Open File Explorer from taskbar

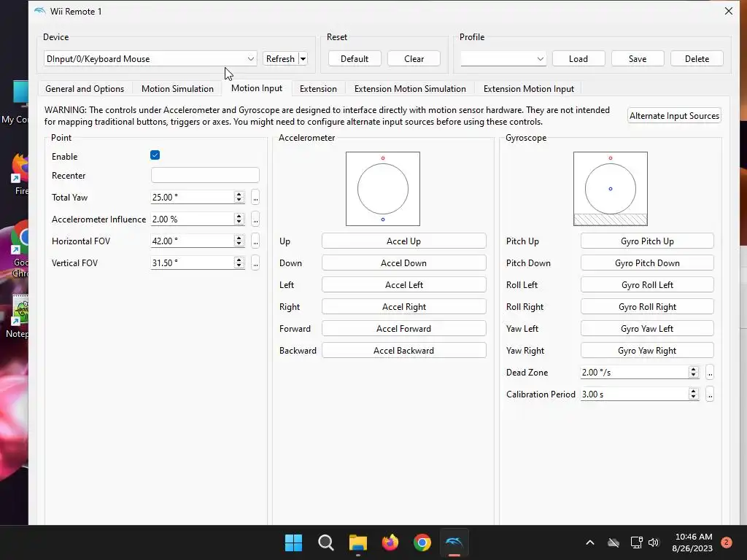pyautogui.click(x=357, y=542)
